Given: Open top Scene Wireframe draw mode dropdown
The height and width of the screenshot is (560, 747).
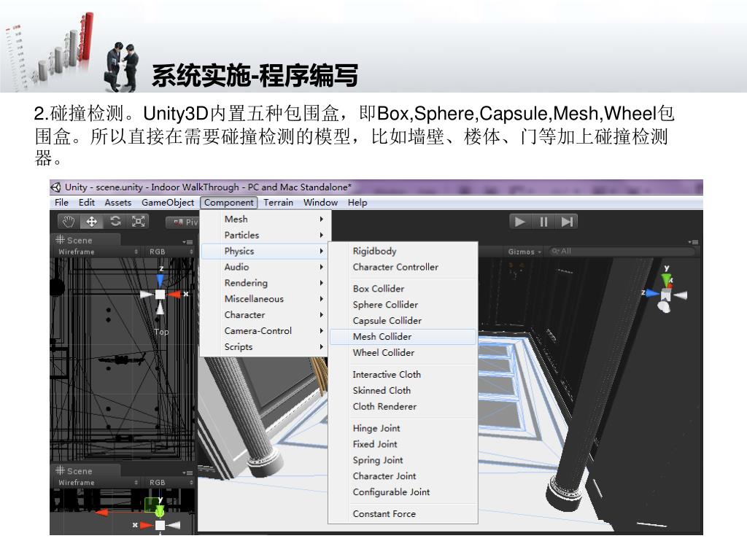Looking at the screenshot, I should point(98,252).
